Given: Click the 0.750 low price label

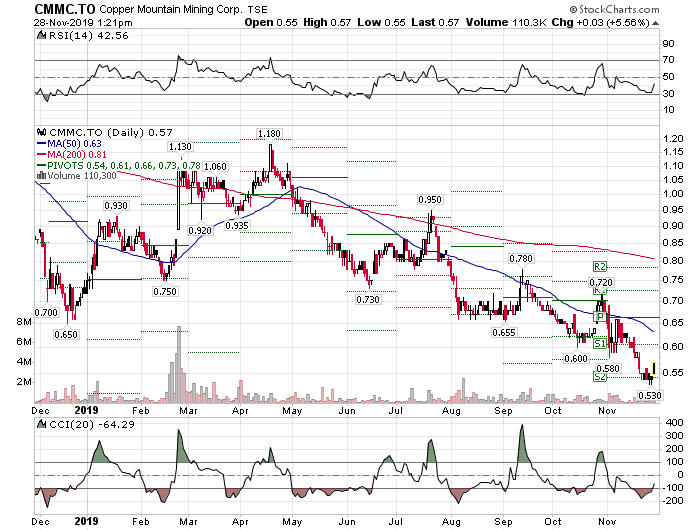Looking at the screenshot, I should click(165, 292).
